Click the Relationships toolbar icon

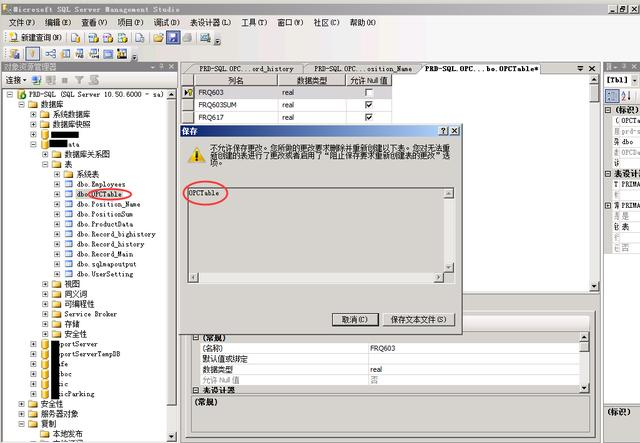tap(50, 54)
